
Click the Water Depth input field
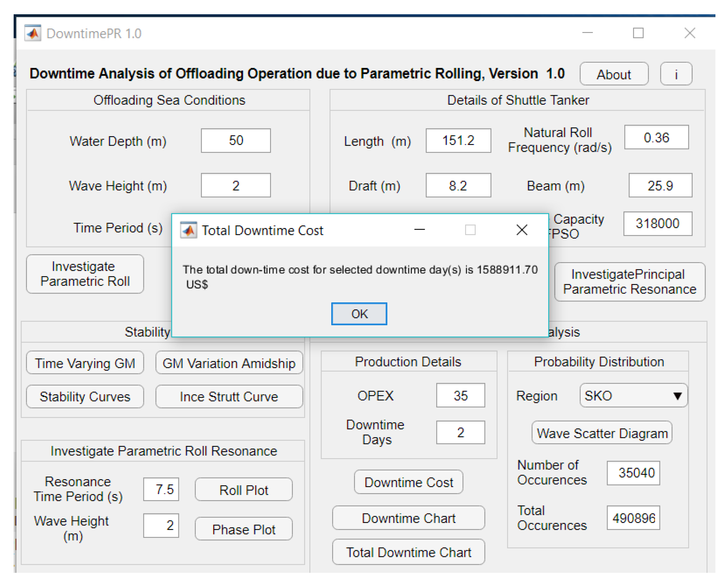click(236, 141)
